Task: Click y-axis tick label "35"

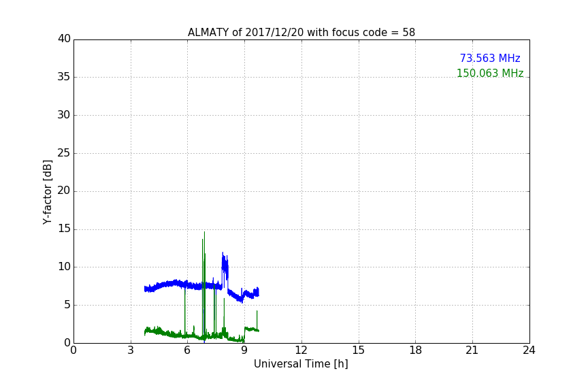Action: pyautogui.click(x=64, y=77)
